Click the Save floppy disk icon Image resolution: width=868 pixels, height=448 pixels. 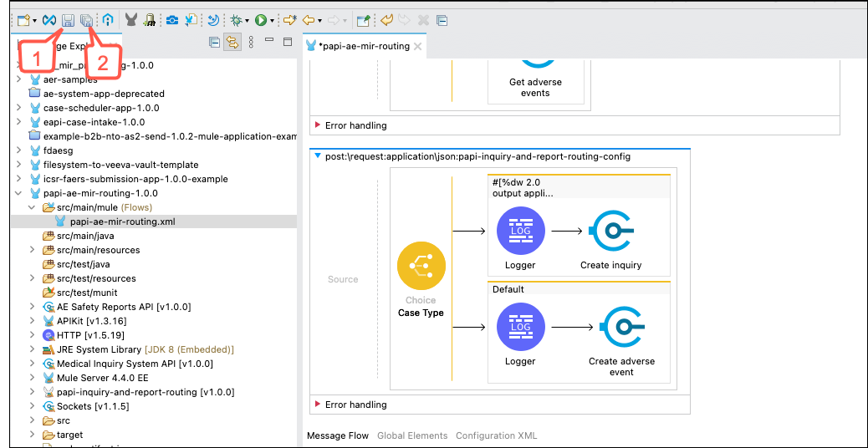68,20
